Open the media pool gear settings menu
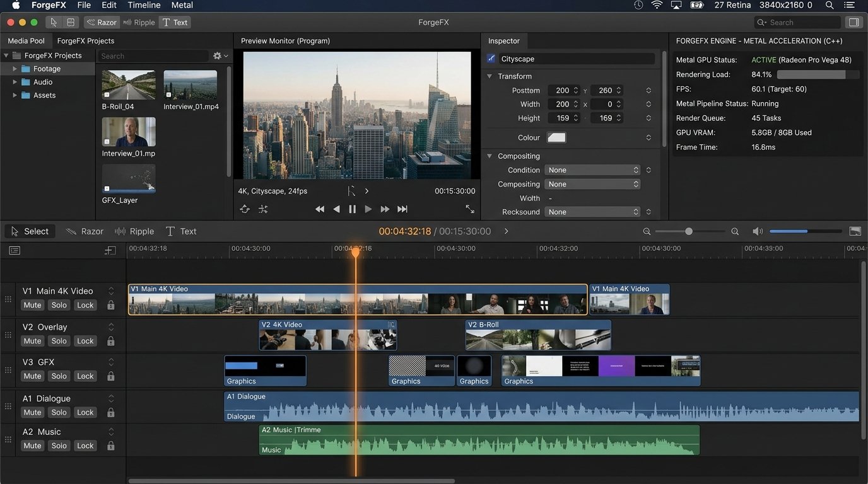 220,56
